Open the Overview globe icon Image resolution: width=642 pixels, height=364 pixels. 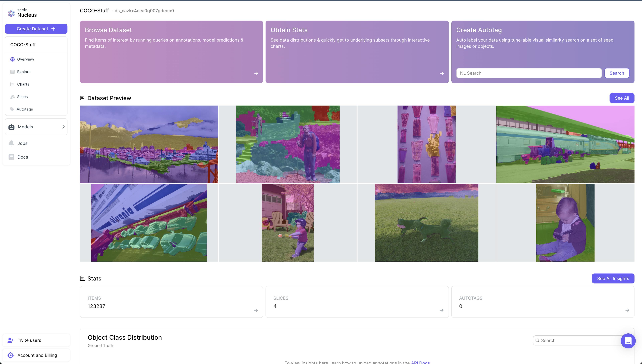pyautogui.click(x=12, y=59)
